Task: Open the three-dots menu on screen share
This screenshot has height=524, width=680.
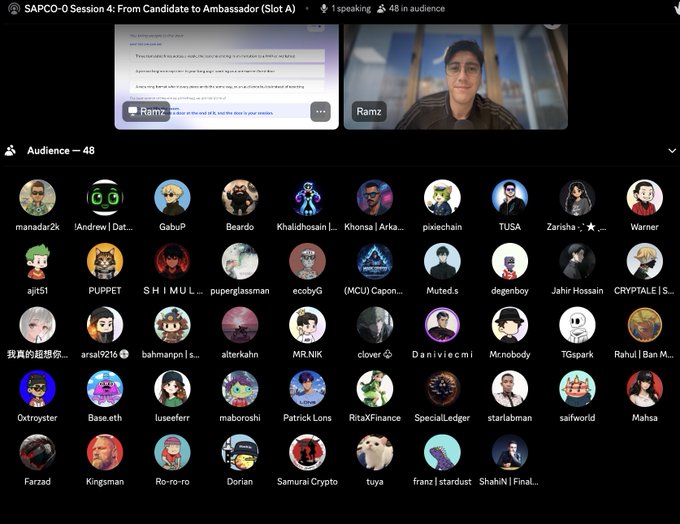Action: coord(320,111)
